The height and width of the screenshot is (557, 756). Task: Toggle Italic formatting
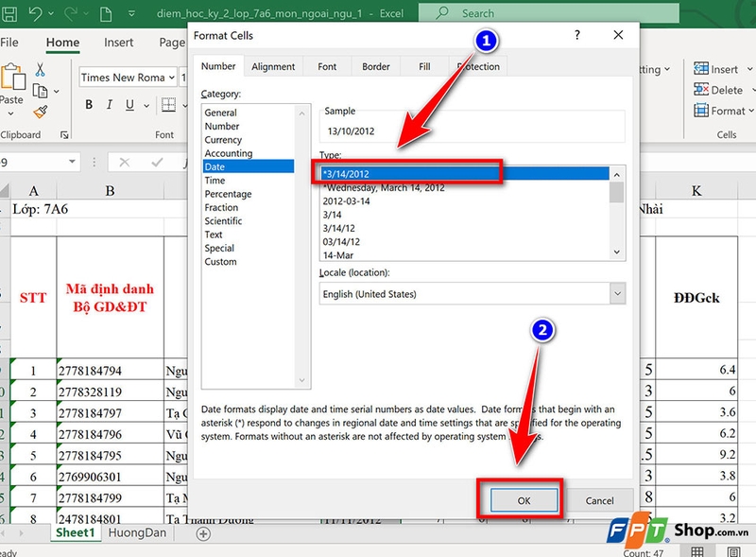[109, 104]
